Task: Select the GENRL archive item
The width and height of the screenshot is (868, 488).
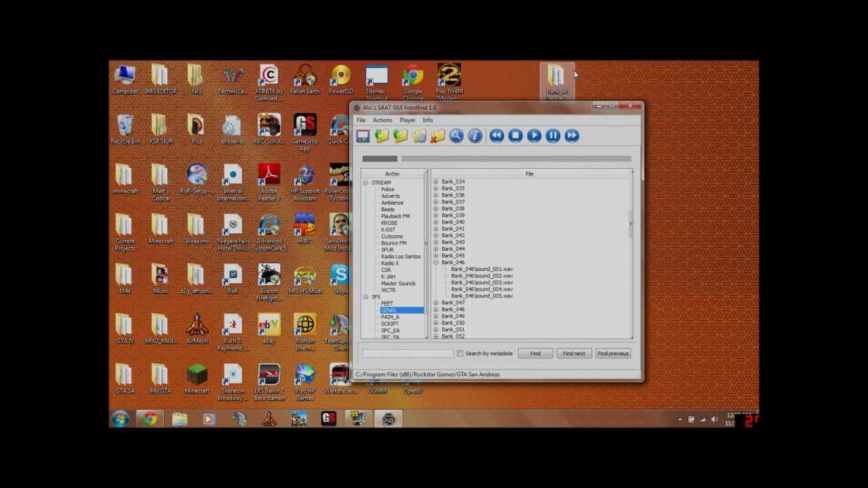Action: [401, 310]
